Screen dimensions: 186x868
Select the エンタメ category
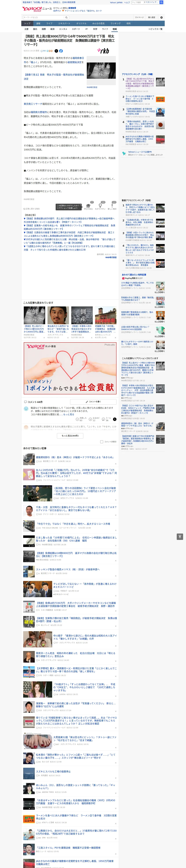tap(63, 29)
